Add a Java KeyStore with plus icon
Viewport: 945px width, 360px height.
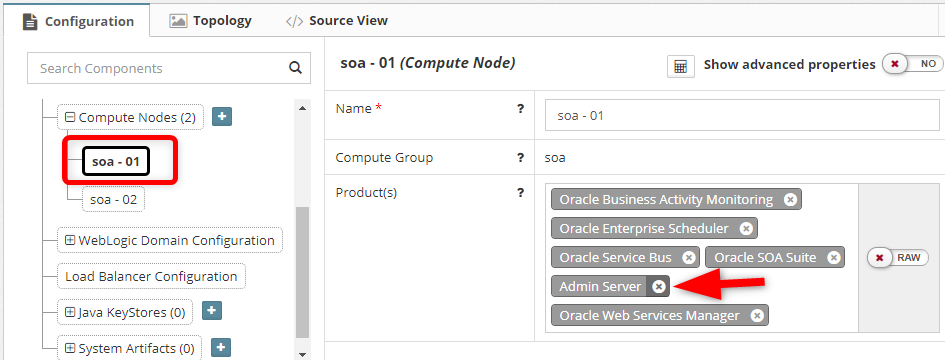tap(211, 311)
